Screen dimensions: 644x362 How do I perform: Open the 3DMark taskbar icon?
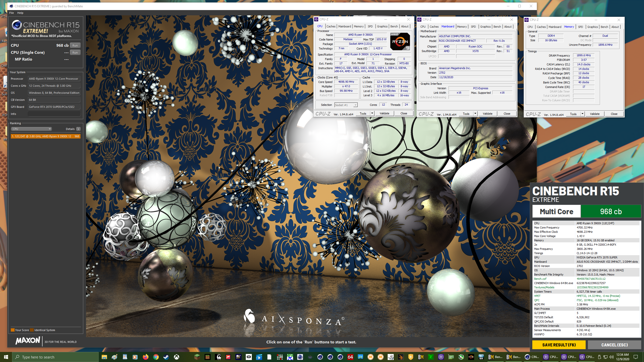coord(401,357)
